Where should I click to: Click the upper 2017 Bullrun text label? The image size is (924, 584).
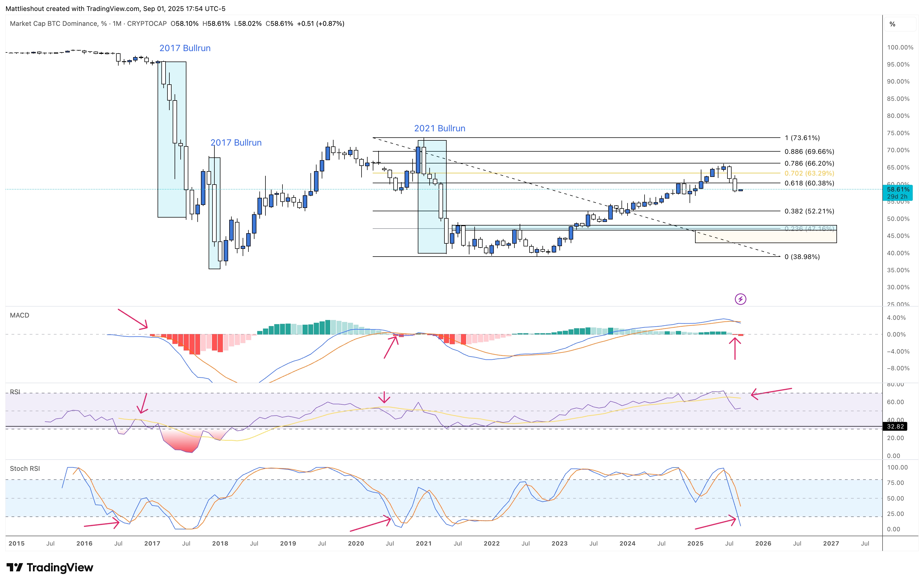pyautogui.click(x=184, y=48)
